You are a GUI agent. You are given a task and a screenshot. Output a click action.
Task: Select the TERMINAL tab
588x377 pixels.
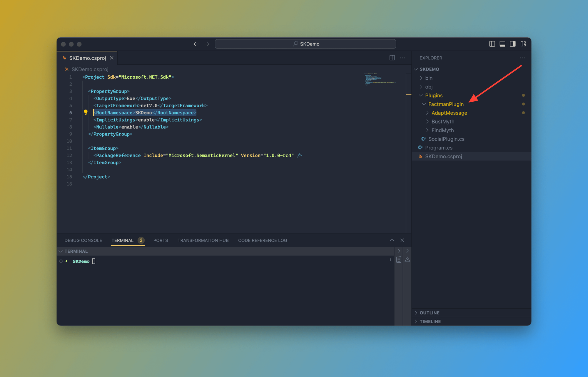pyautogui.click(x=122, y=240)
